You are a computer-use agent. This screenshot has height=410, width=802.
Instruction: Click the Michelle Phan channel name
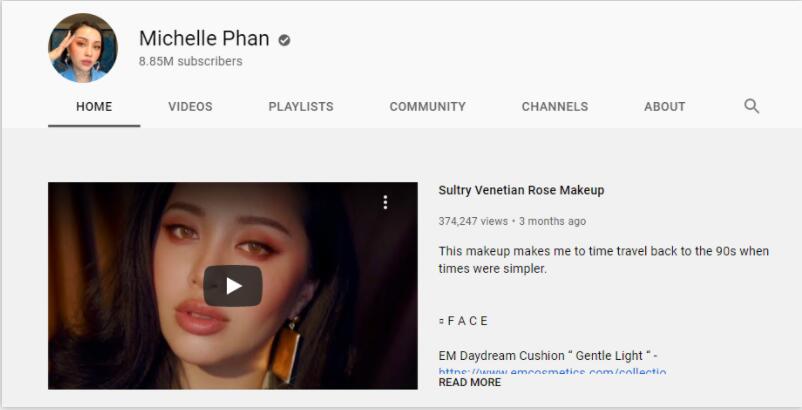pyautogui.click(x=204, y=39)
